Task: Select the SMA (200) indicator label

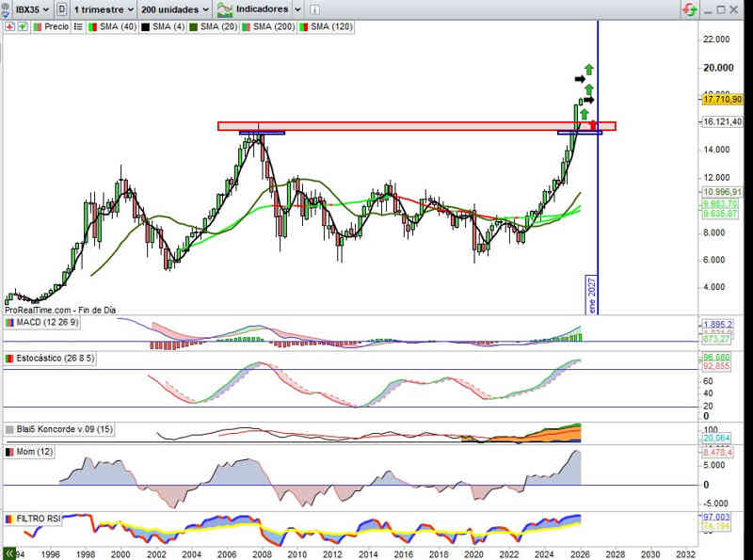Action: 269,27
